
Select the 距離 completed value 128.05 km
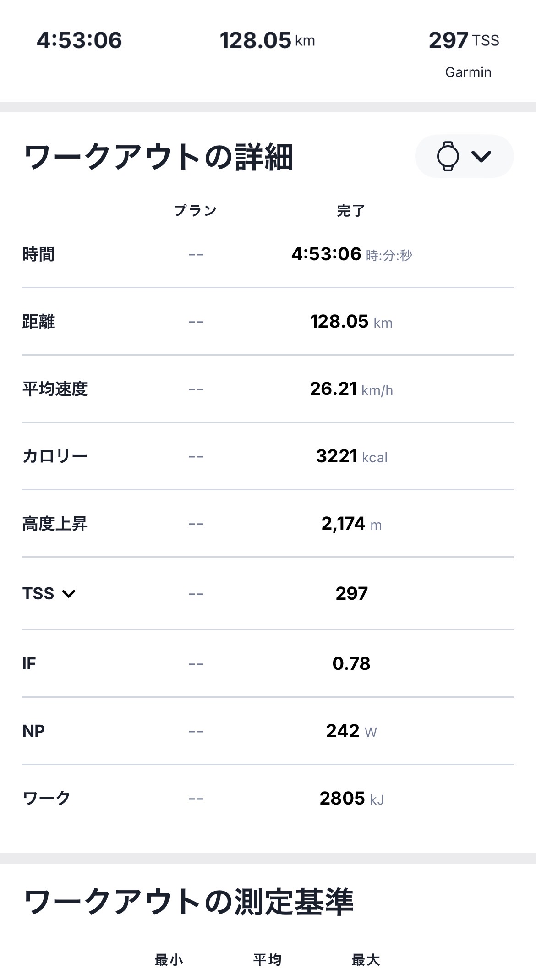pyautogui.click(x=351, y=322)
